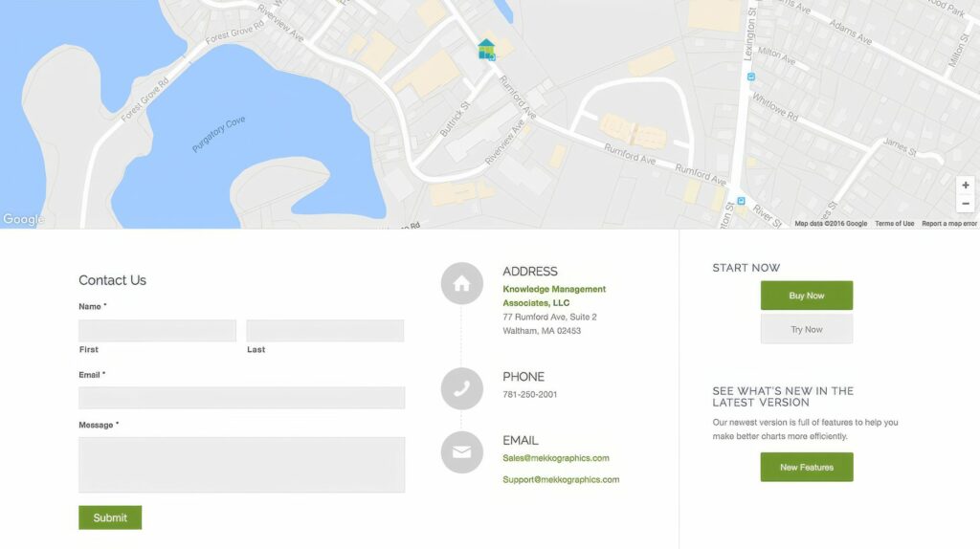Open the Google logo link on map
Screen dimensions: 980x549
coord(23,219)
